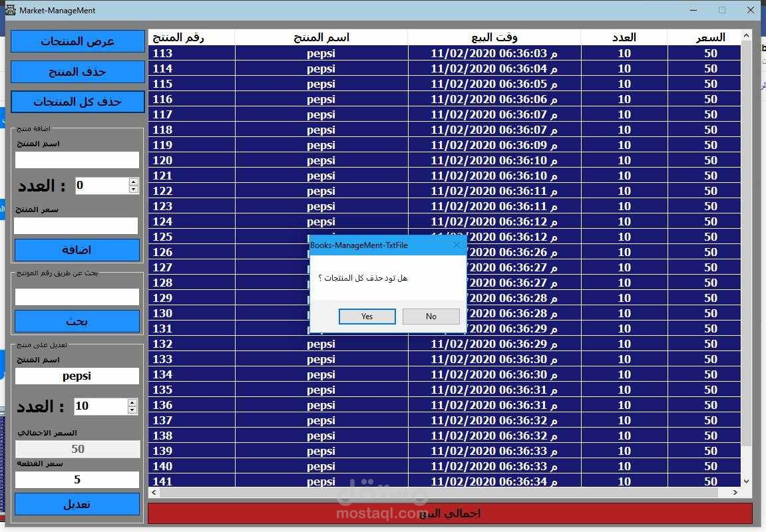The width and height of the screenshot is (766, 532).
Task: Click sale time 11/02/2020 06:36:34 cell
Action: coord(494,481)
